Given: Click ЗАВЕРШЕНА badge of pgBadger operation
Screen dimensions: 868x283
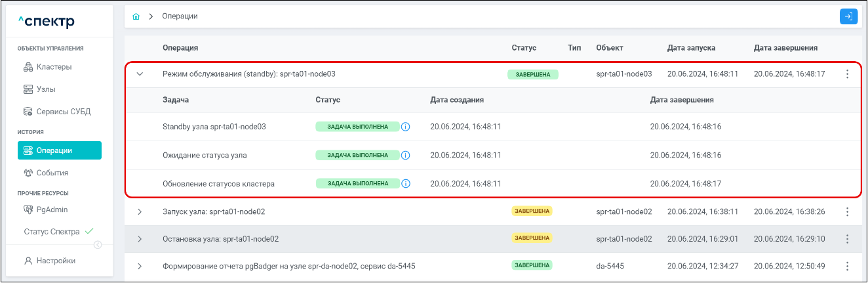Looking at the screenshot, I should point(532,265).
